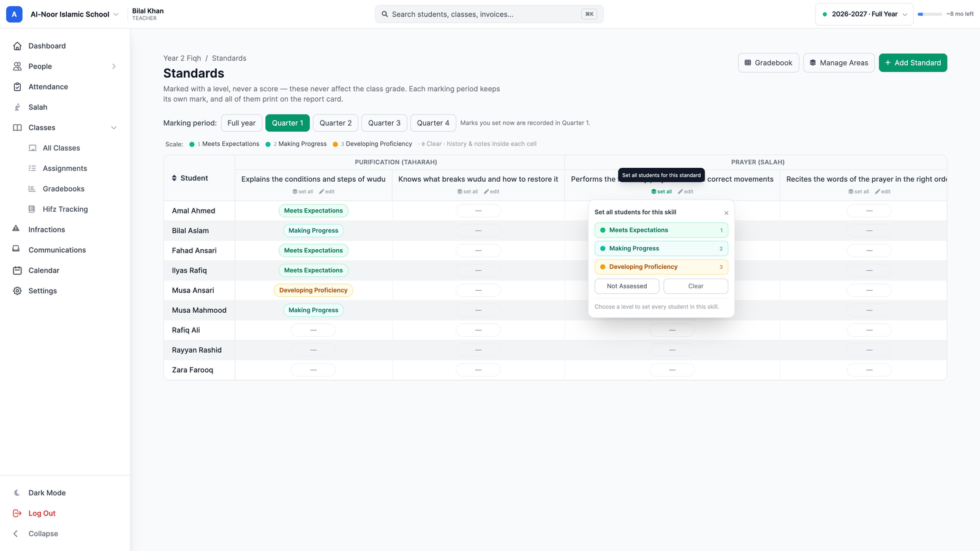Viewport: 980px width, 551px height.
Task: Follow the Year 2 Fiqh breadcrumb
Action: pyautogui.click(x=182, y=58)
